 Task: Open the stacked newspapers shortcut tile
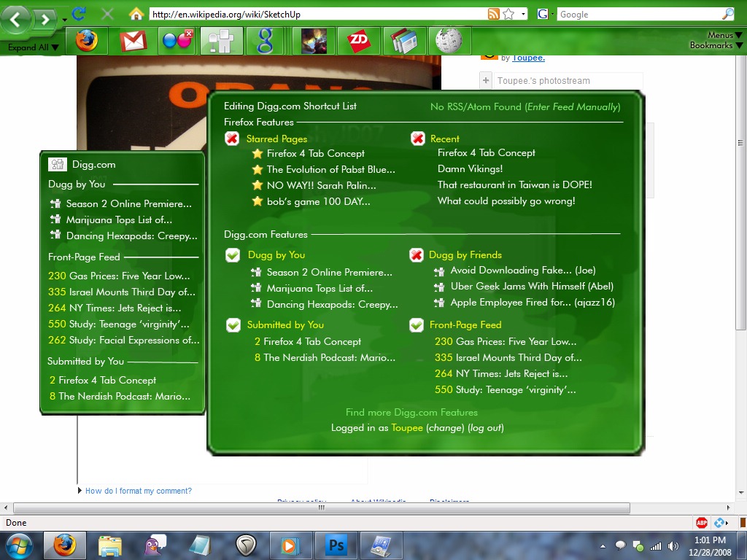(404, 41)
